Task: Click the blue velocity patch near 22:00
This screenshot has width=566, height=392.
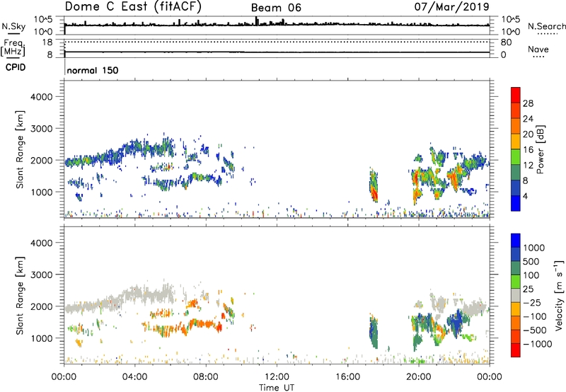Action: 456,321
